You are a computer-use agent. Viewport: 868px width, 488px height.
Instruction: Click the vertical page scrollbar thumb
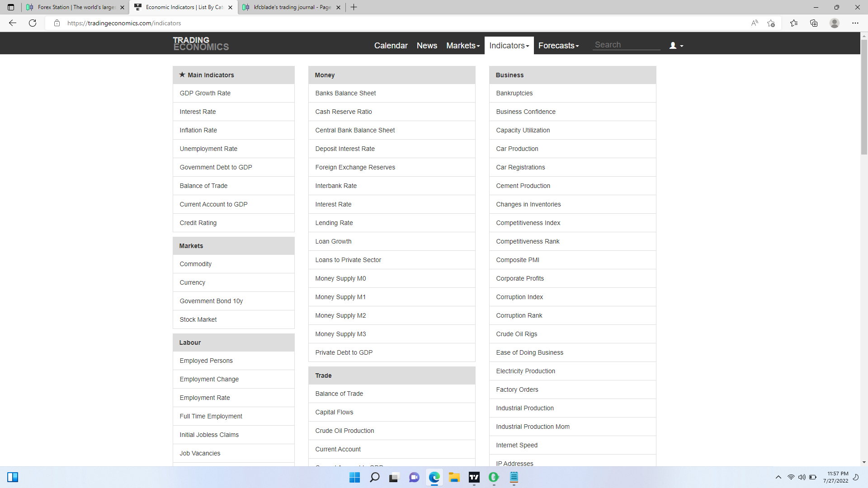click(864, 97)
